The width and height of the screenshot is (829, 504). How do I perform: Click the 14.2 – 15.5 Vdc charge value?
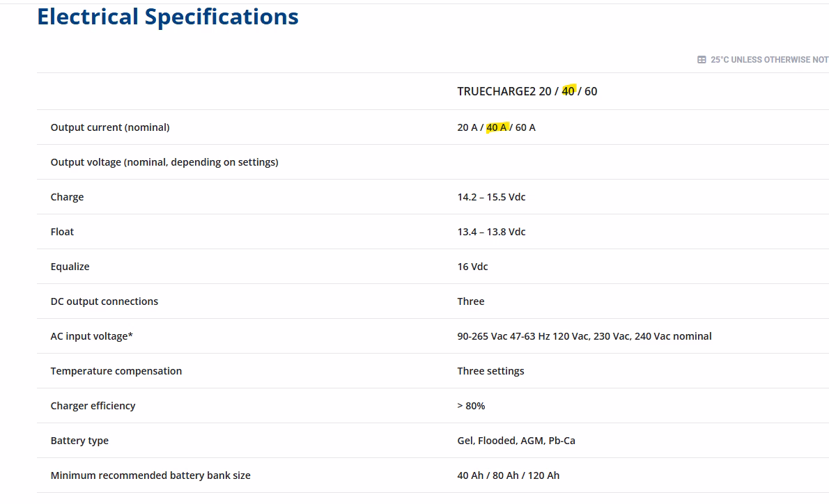(491, 197)
